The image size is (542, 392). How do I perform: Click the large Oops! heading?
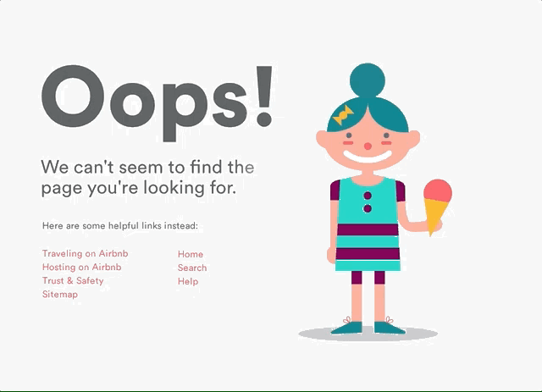pyautogui.click(x=158, y=102)
